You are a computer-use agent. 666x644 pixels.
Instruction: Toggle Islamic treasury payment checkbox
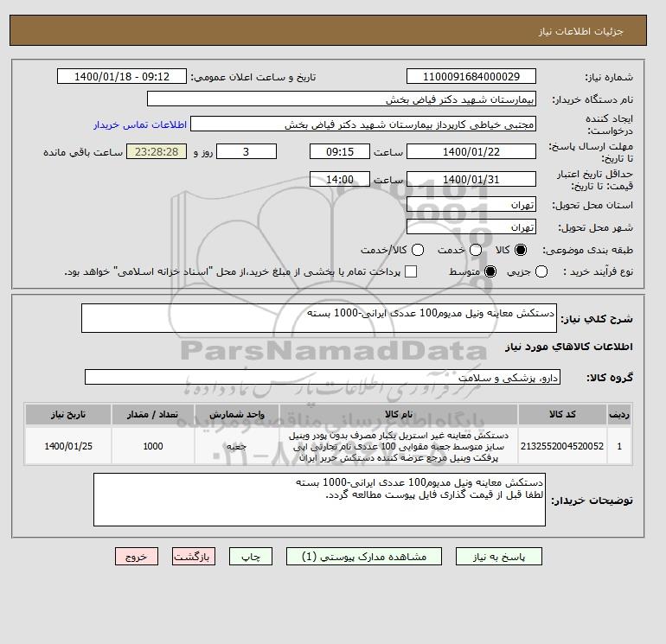[x=411, y=271]
